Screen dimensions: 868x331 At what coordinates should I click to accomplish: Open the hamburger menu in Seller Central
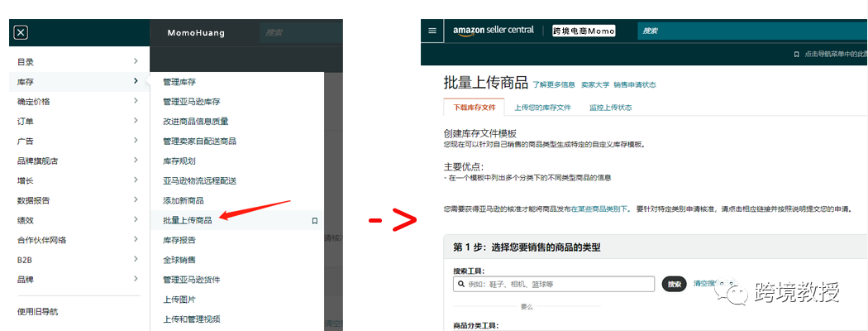pyautogui.click(x=432, y=31)
